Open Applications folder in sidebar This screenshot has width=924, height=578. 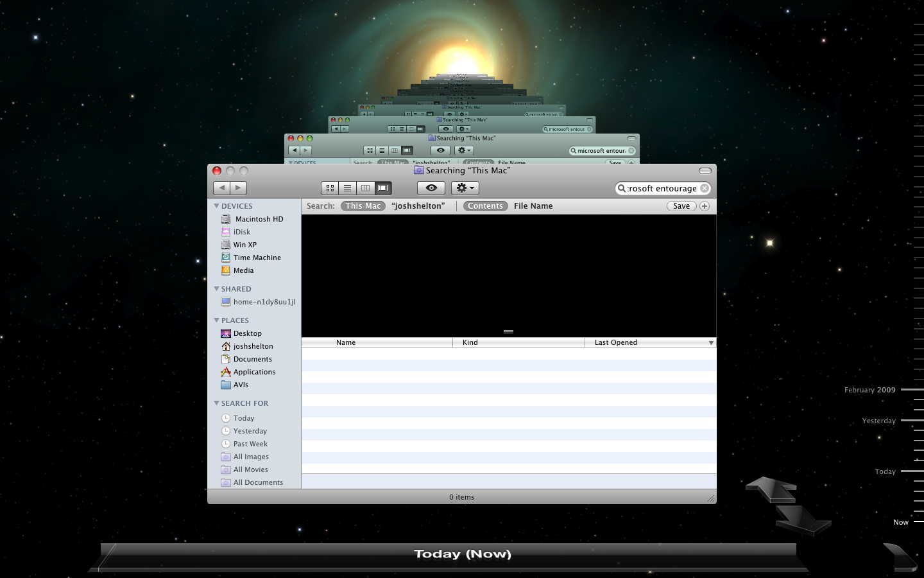point(254,372)
